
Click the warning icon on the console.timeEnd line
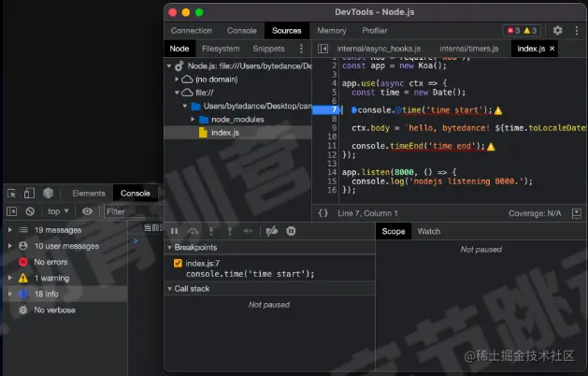(x=491, y=147)
